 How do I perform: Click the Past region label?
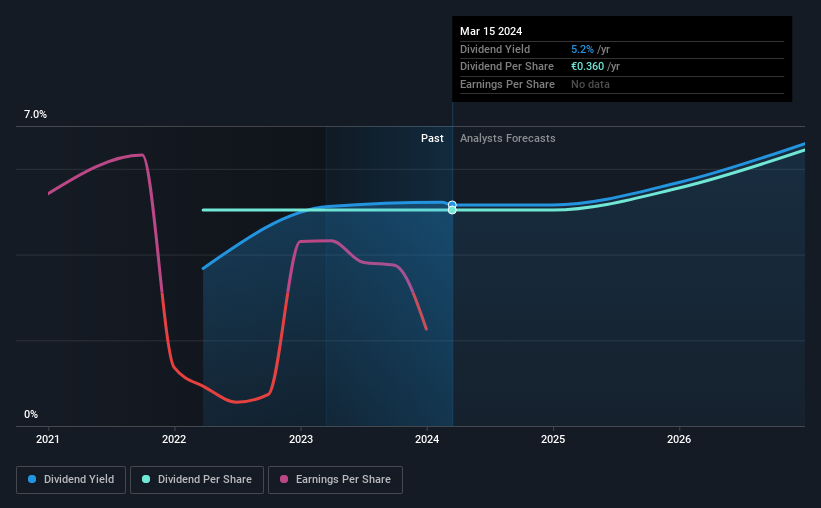432,138
